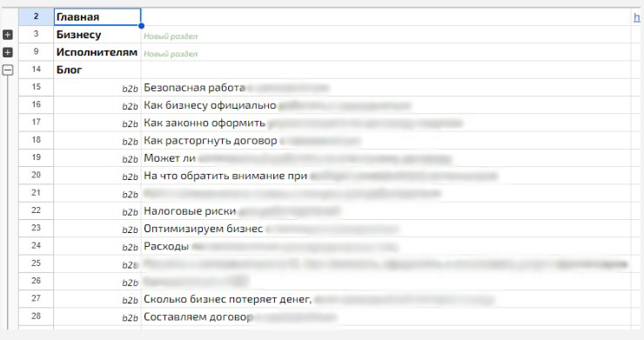The height and width of the screenshot is (340, 644).
Task: Select the Исполнителям cell
Action: 97,52
